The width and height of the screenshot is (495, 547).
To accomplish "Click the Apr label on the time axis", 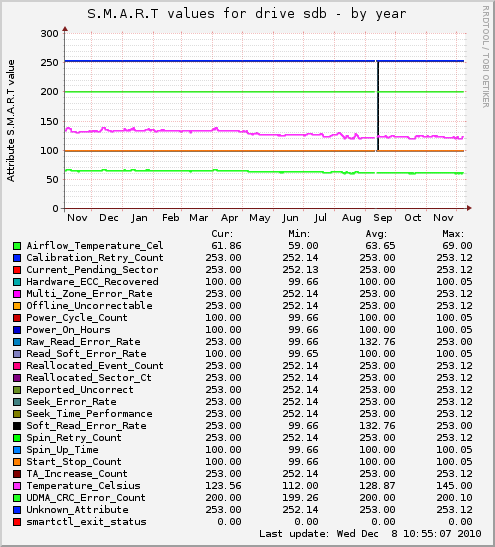I will 229,218.
